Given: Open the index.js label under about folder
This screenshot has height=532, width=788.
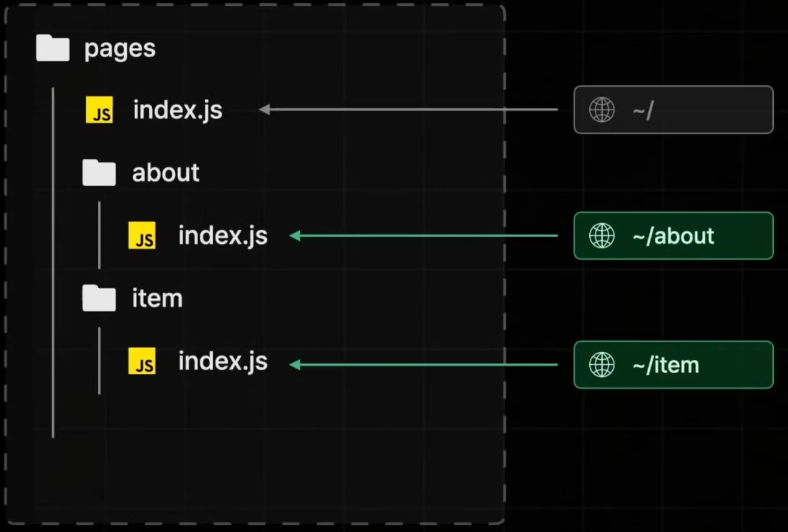Looking at the screenshot, I should [x=222, y=236].
